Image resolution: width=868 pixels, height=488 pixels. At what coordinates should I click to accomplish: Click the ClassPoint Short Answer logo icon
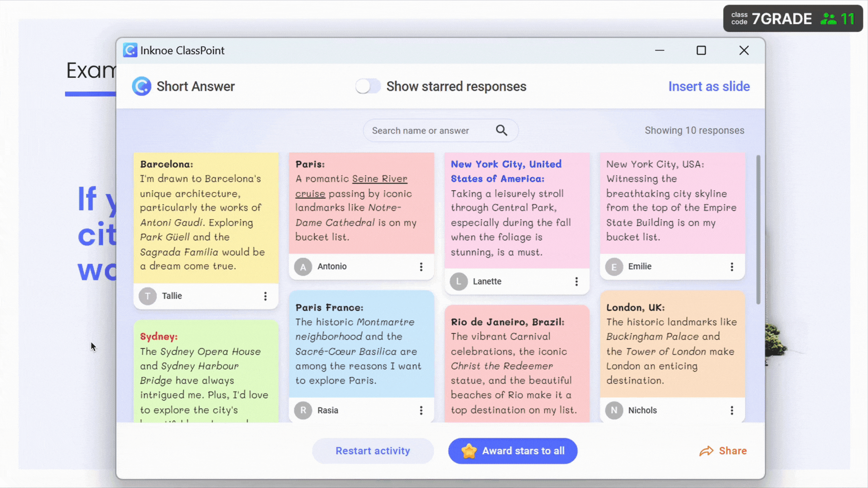pos(142,86)
